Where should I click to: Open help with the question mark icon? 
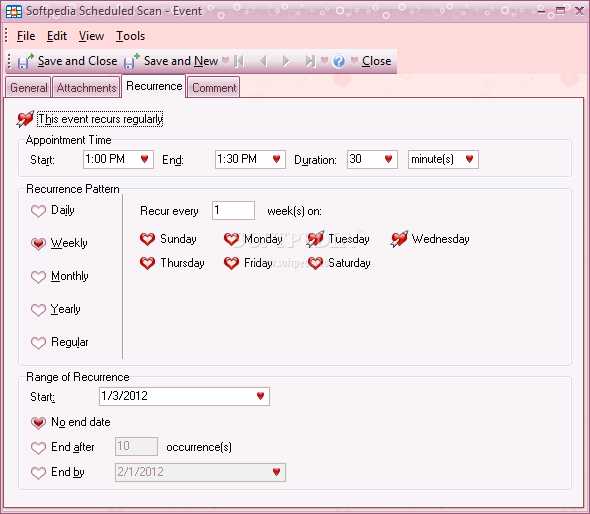[x=339, y=61]
